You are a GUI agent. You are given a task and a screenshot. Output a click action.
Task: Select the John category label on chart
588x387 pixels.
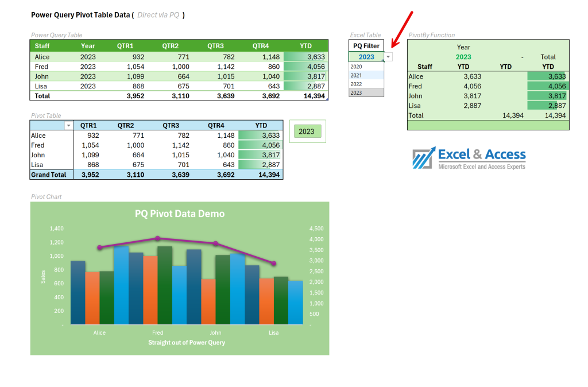[216, 332]
